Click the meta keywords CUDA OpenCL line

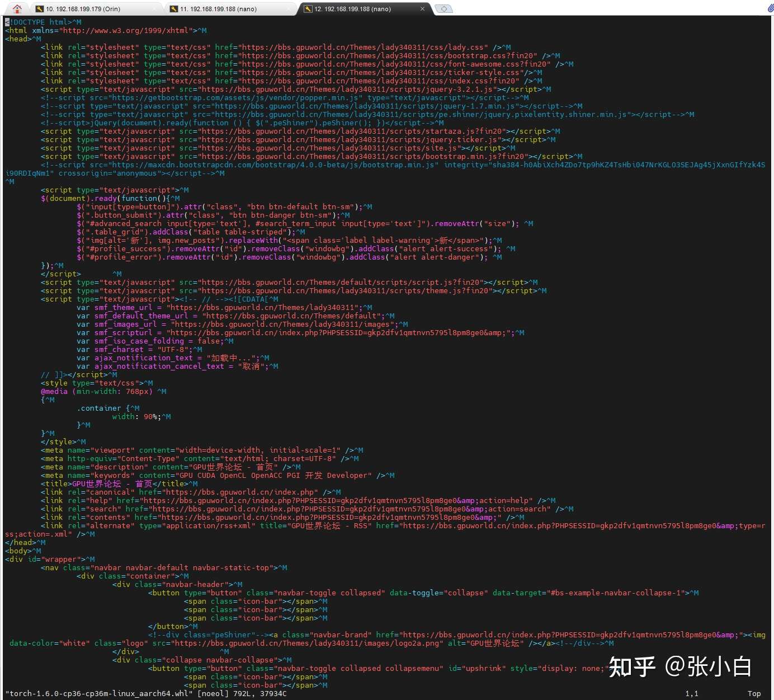point(218,475)
